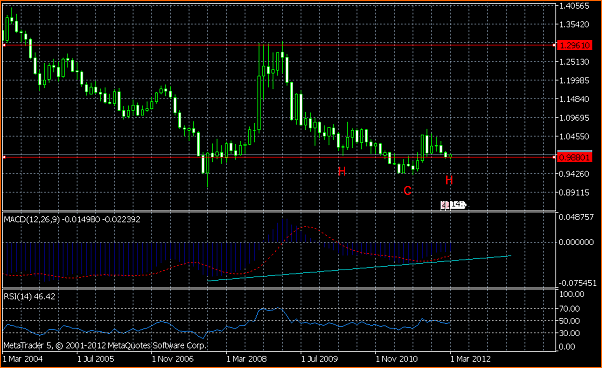Select the lower red horizontal line at 0.98801
The image size is (602, 368).
(279, 157)
